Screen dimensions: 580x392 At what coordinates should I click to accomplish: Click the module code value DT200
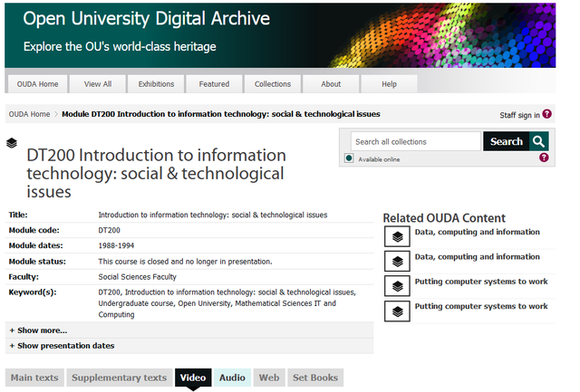109,230
